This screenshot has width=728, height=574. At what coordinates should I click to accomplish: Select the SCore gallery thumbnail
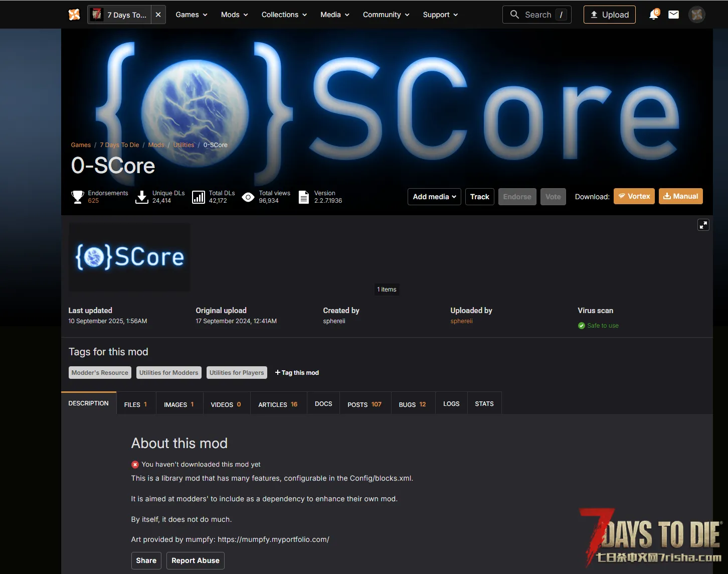129,257
